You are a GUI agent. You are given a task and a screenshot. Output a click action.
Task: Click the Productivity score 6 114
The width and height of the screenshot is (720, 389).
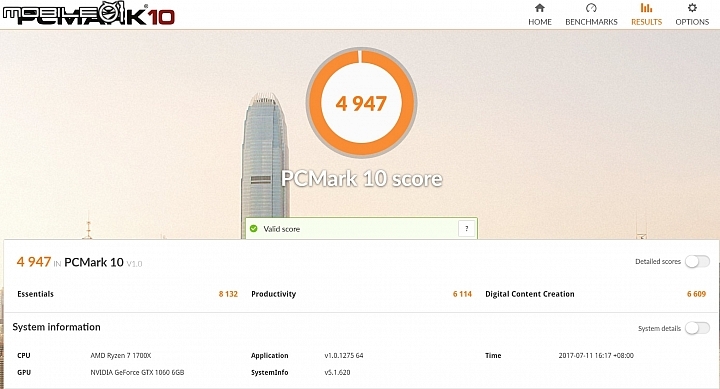[462, 294]
